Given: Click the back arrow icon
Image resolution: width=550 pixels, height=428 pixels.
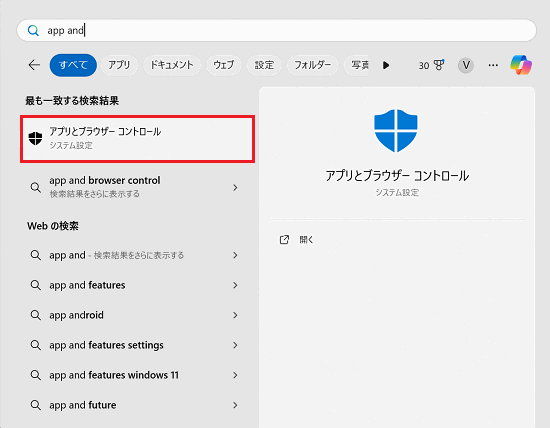Looking at the screenshot, I should [x=34, y=65].
